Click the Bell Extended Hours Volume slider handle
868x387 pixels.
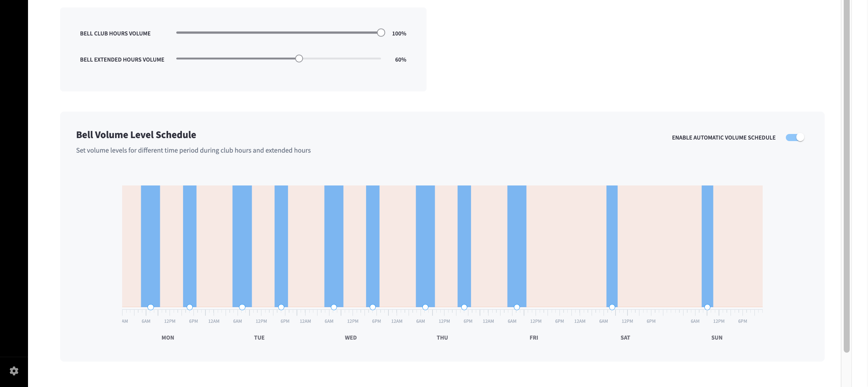(299, 59)
